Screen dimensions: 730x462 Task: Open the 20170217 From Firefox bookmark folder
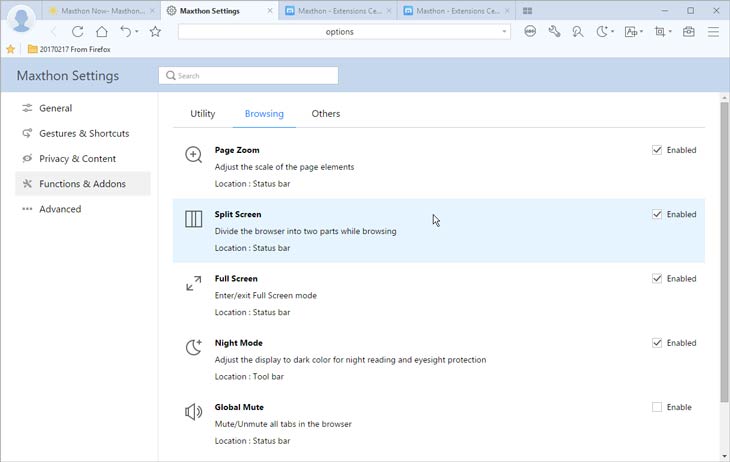[69, 49]
